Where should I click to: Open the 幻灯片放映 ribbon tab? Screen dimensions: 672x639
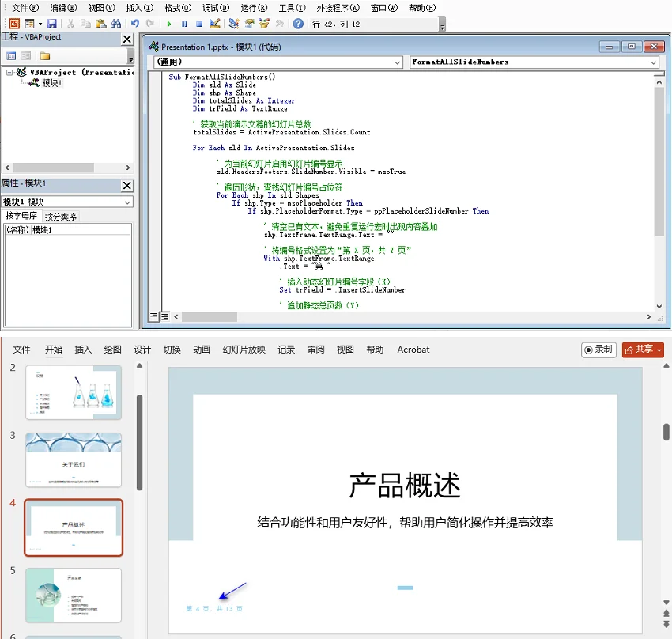click(244, 350)
